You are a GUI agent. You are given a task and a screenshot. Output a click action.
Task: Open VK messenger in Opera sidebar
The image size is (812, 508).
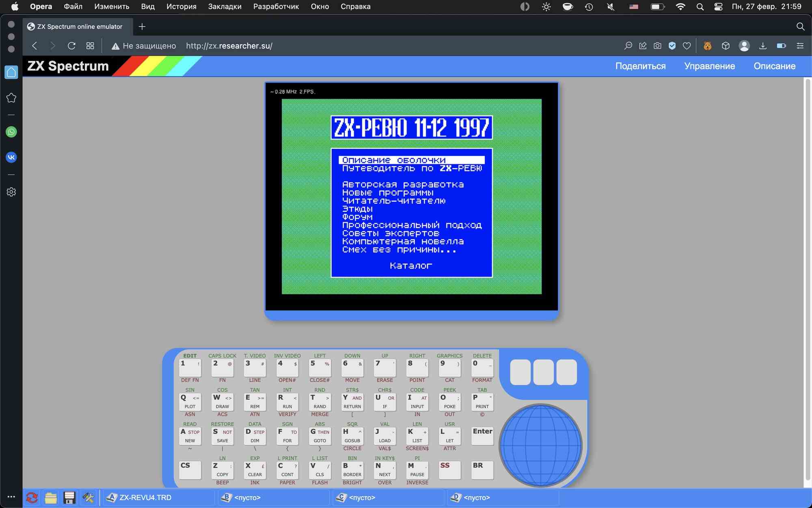pyautogui.click(x=11, y=157)
